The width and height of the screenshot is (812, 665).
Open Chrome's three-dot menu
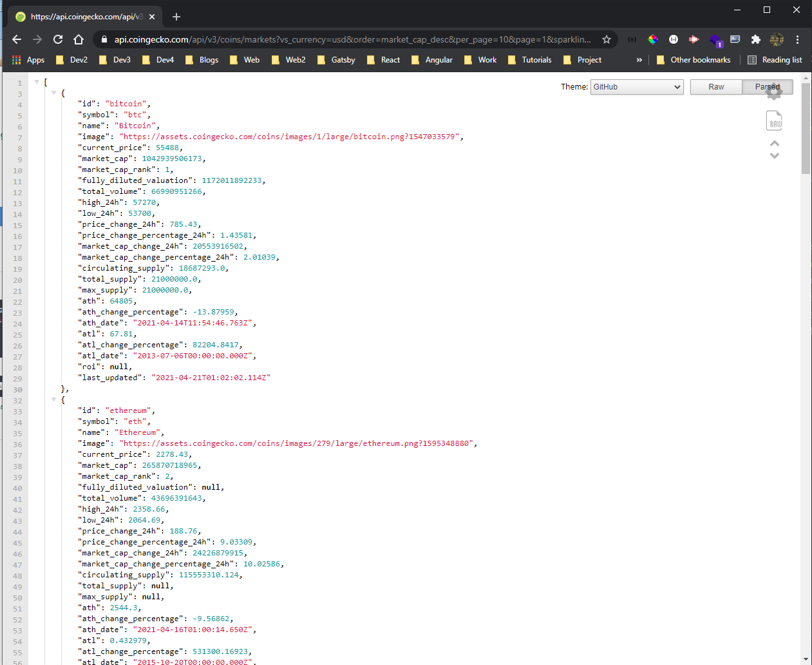[797, 39]
